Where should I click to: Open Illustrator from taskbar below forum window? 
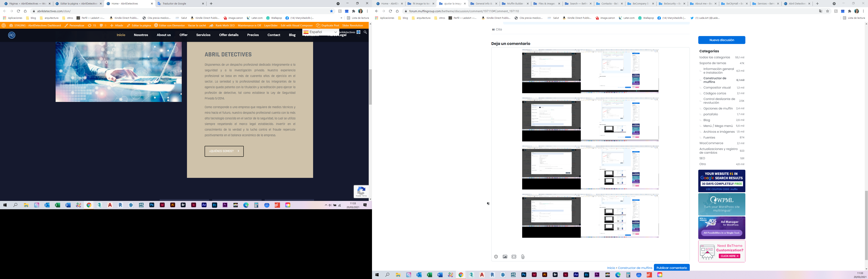pyautogui.click(x=544, y=275)
